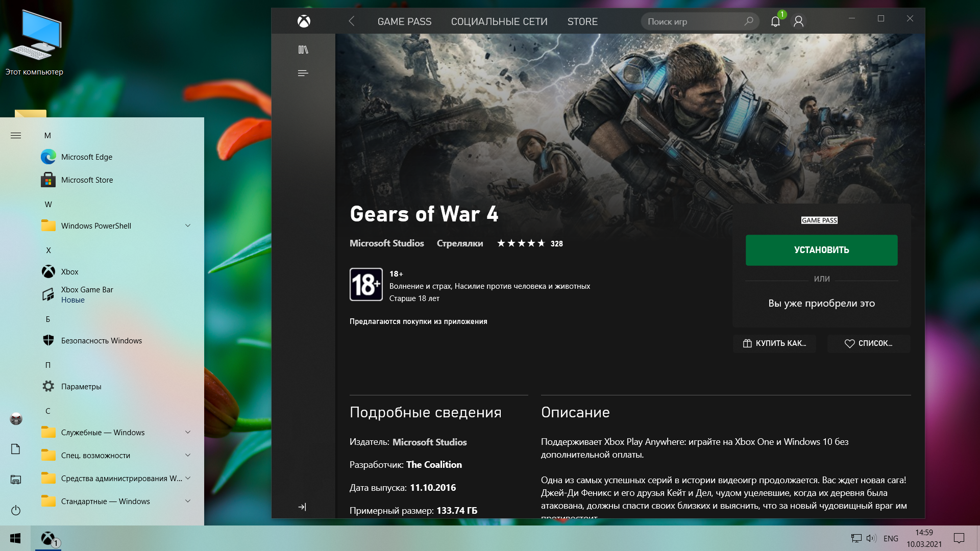Open the GAME PASS tab
This screenshot has height=551, width=980.
click(x=404, y=21)
